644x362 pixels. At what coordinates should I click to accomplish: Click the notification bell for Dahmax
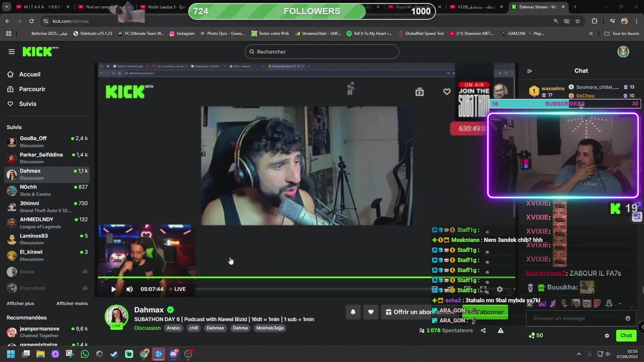pyautogui.click(x=353, y=312)
